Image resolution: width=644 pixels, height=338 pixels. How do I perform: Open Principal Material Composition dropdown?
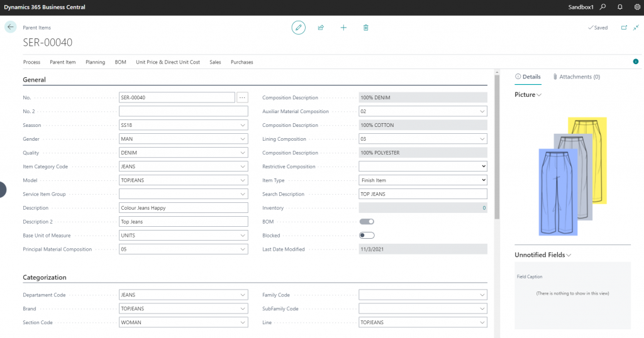(242, 249)
